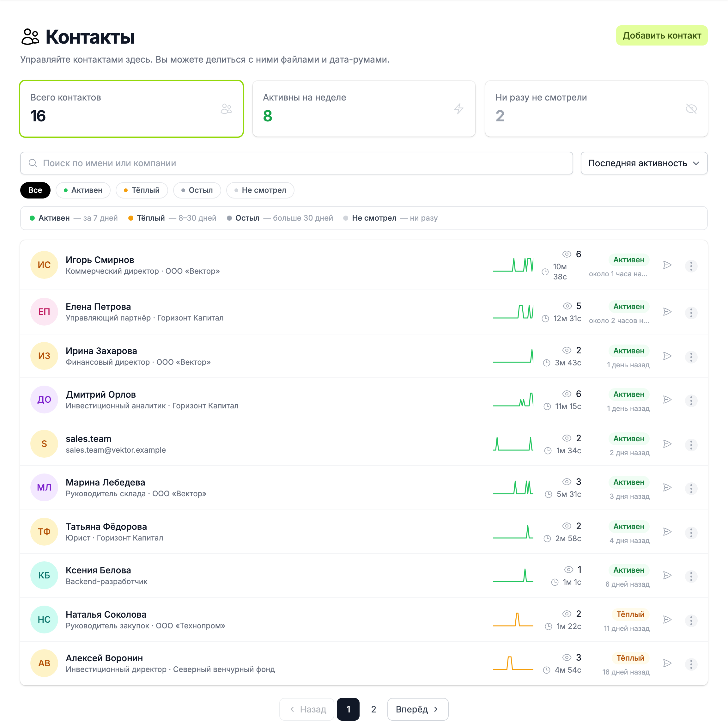Open contact Елена Петрова
This screenshot has height=727, width=728.
coord(364,312)
